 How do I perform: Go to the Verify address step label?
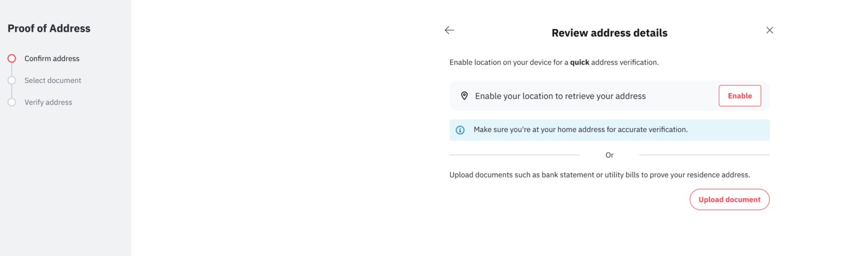[48, 102]
